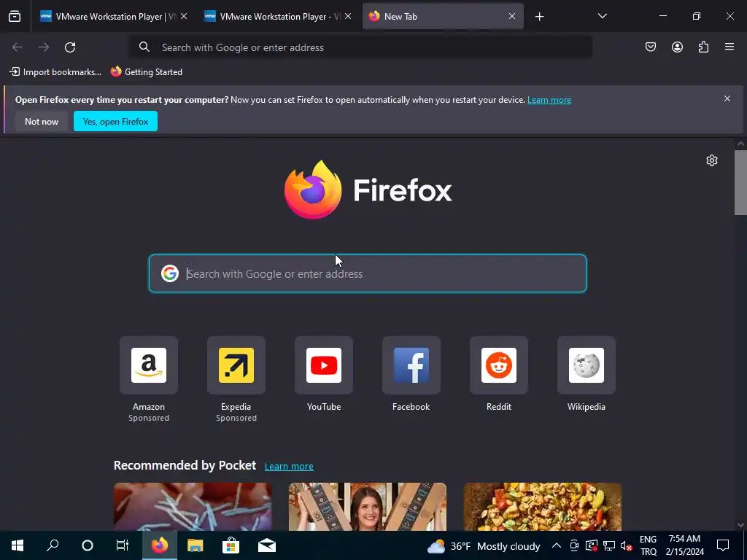
Task: Open Extensions puzzle icon
Action: pos(703,47)
